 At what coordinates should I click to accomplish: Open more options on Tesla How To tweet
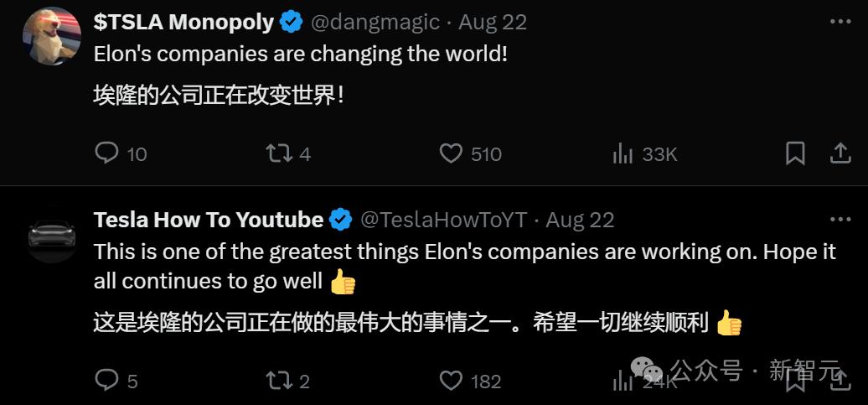click(840, 220)
